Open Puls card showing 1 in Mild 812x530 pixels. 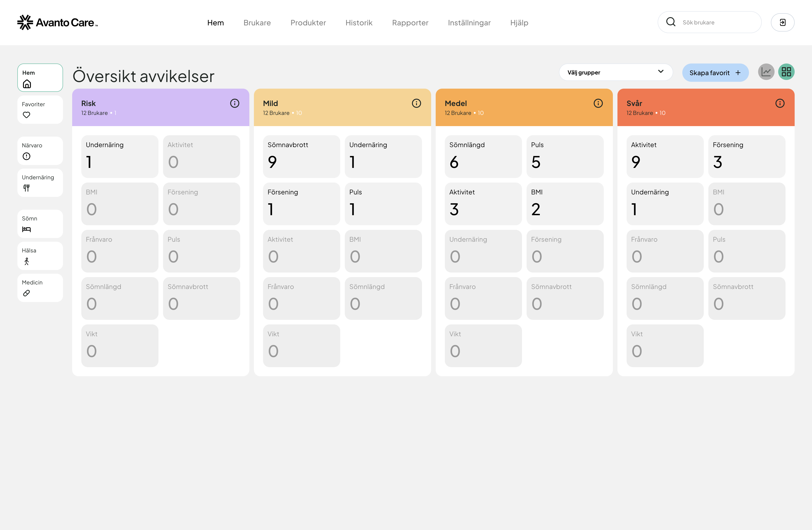(383, 204)
